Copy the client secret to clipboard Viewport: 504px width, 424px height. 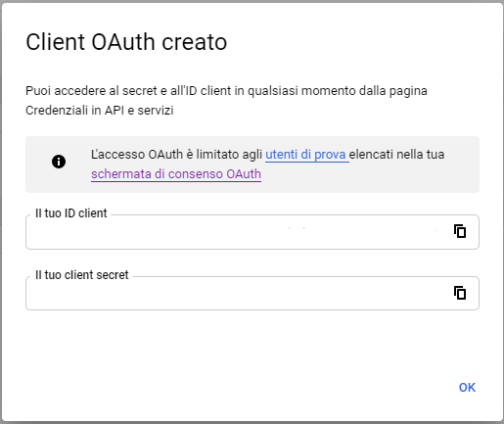pos(460,293)
